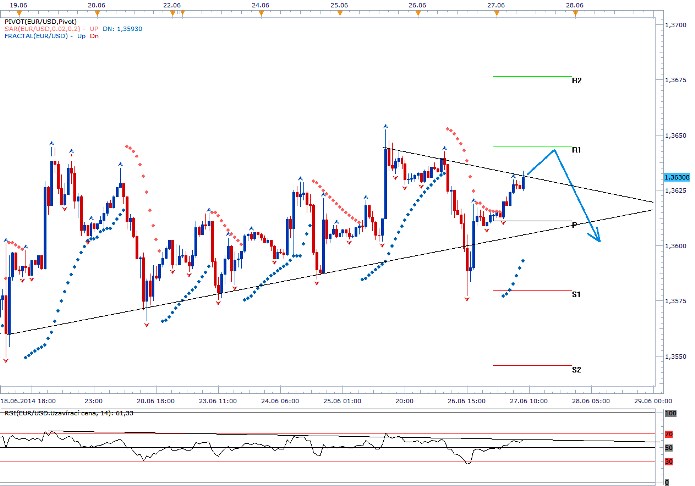The image size is (695, 486).
Task: Click the 19.06 date marker on top timeline
Action: (11, 5)
